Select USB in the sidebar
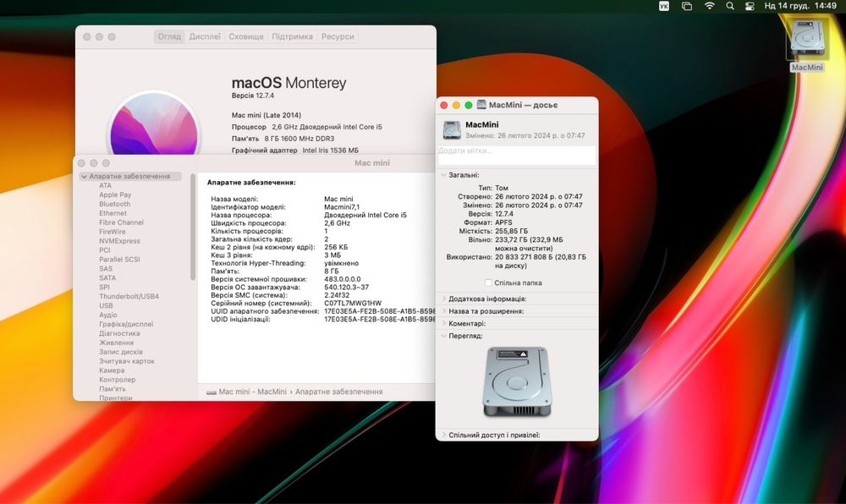 coord(106,305)
